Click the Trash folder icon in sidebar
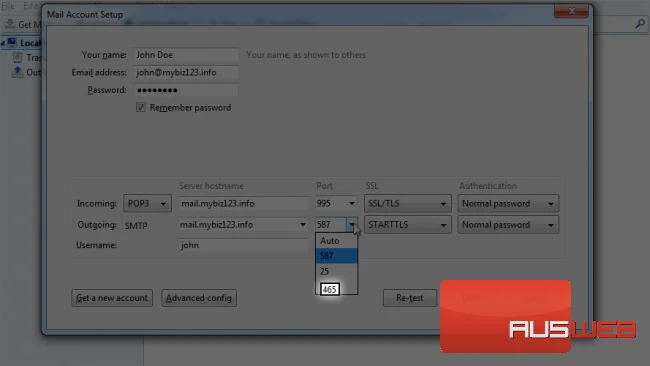The height and width of the screenshot is (366, 650). pyautogui.click(x=17, y=58)
